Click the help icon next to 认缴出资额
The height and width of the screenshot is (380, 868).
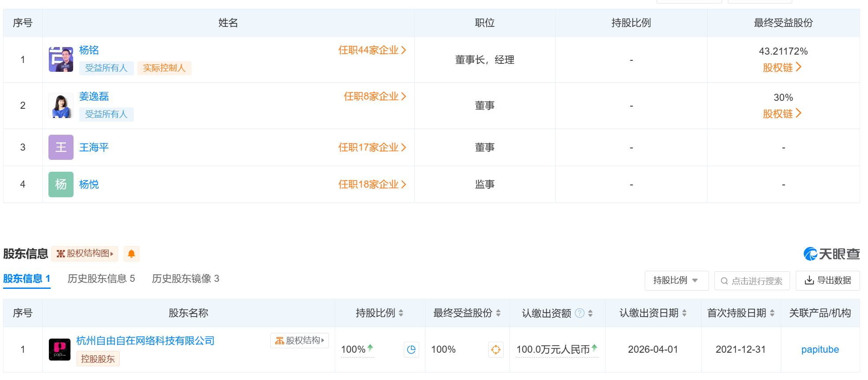tap(580, 313)
